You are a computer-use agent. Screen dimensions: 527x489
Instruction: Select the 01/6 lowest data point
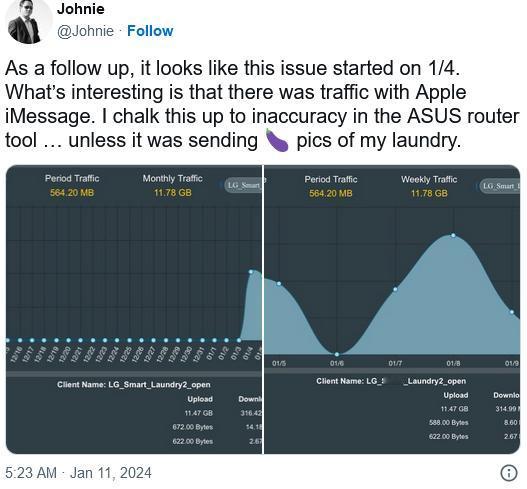point(337,354)
